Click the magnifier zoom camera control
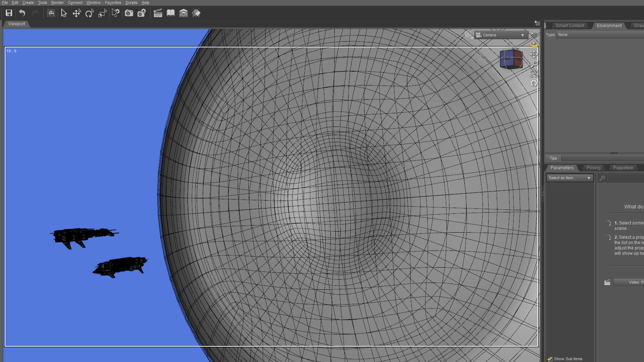 [534, 64]
